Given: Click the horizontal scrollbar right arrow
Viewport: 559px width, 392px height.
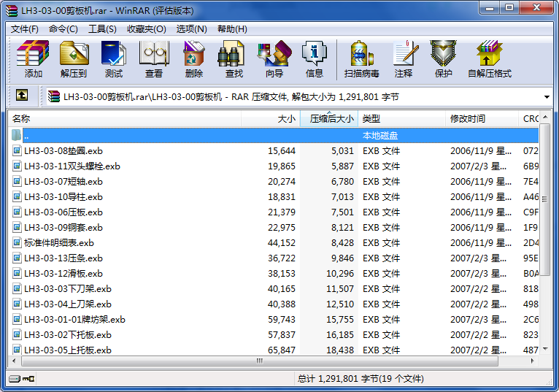Looking at the screenshot, I should (532, 361).
